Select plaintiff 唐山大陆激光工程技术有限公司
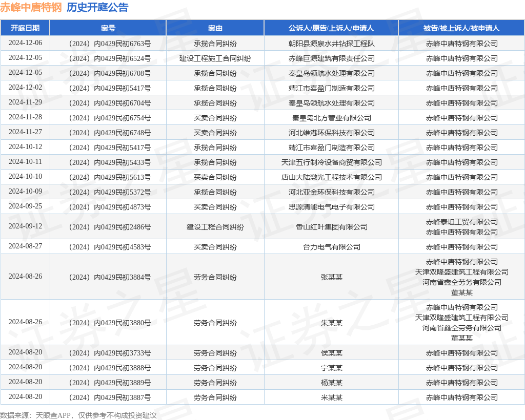 click(x=332, y=177)
